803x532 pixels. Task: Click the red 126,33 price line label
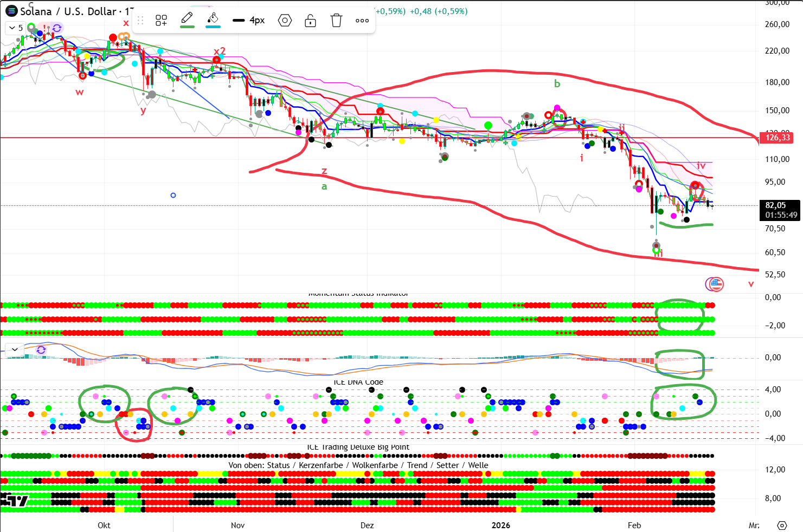pyautogui.click(x=778, y=138)
